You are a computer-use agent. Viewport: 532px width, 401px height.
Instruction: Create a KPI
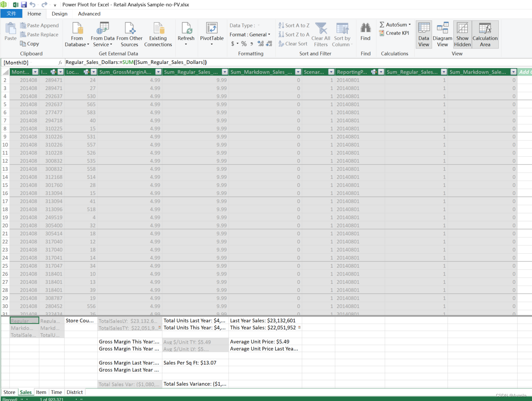395,33
